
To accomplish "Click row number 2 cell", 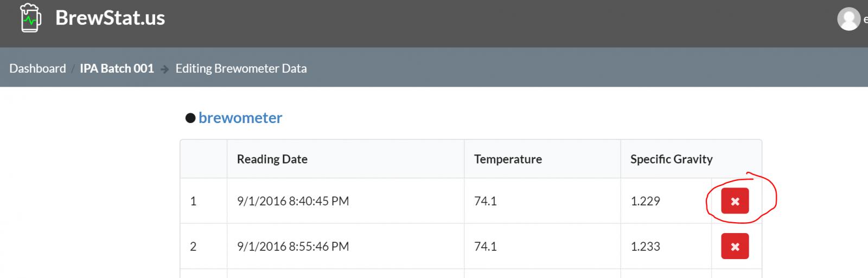I will (203, 247).
